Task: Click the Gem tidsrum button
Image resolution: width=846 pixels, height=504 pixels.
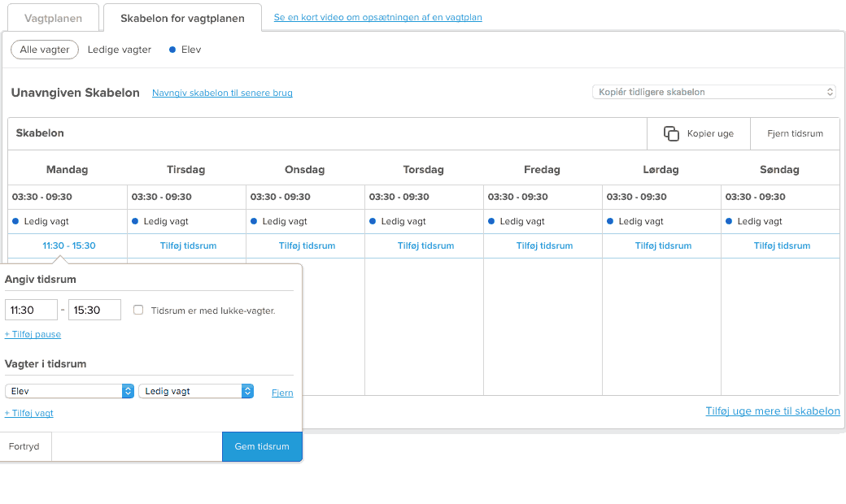Action: click(x=262, y=446)
